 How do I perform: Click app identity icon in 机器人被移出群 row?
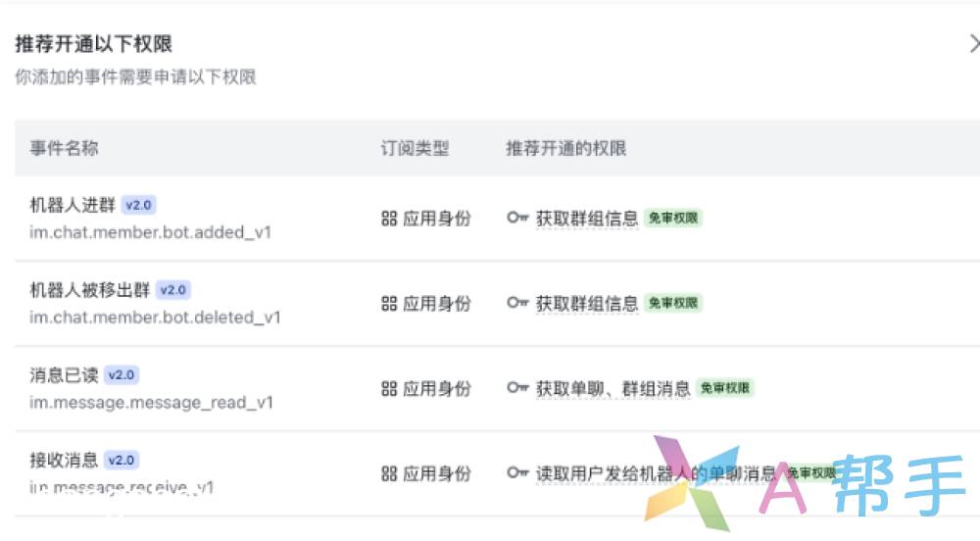(x=389, y=304)
